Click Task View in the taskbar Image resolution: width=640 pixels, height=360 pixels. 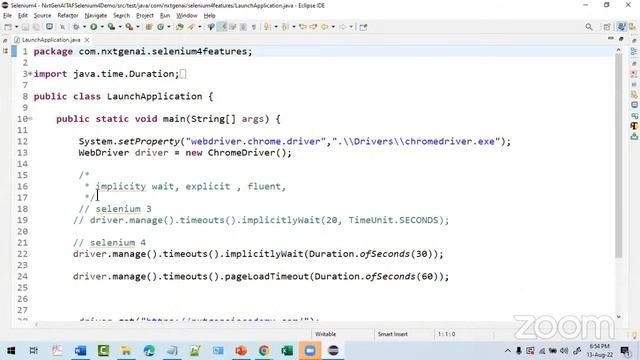pos(34,351)
